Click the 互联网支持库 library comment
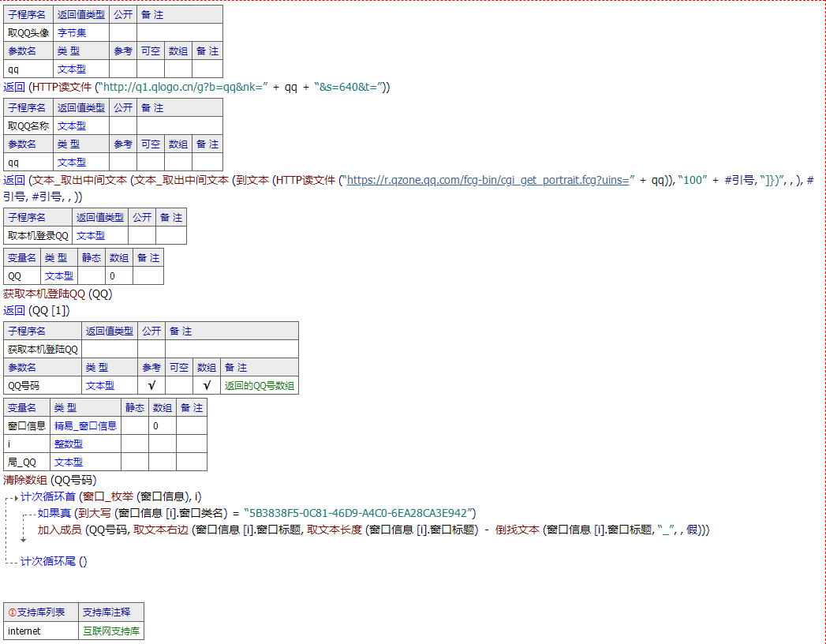The height and width of the screenshot is (644, 826). (111, 631)
